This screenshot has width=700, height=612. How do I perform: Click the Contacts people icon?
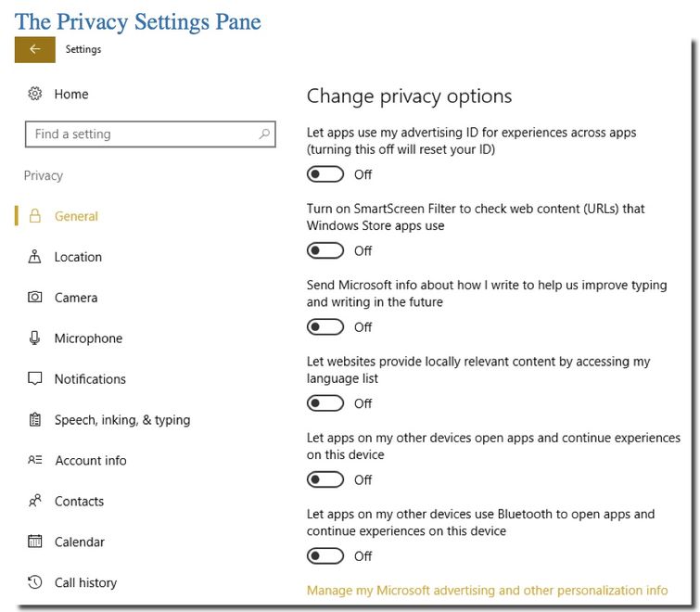[35, 501]
